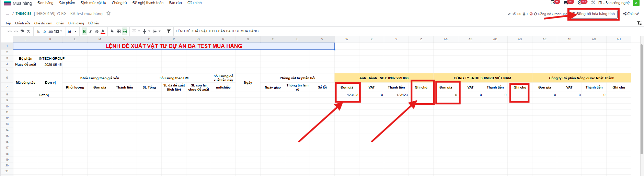Viewport: 644px width, 176px height.
Task: Switch company ITI - Ban công nghệ
Action: (x=614, y=3)
